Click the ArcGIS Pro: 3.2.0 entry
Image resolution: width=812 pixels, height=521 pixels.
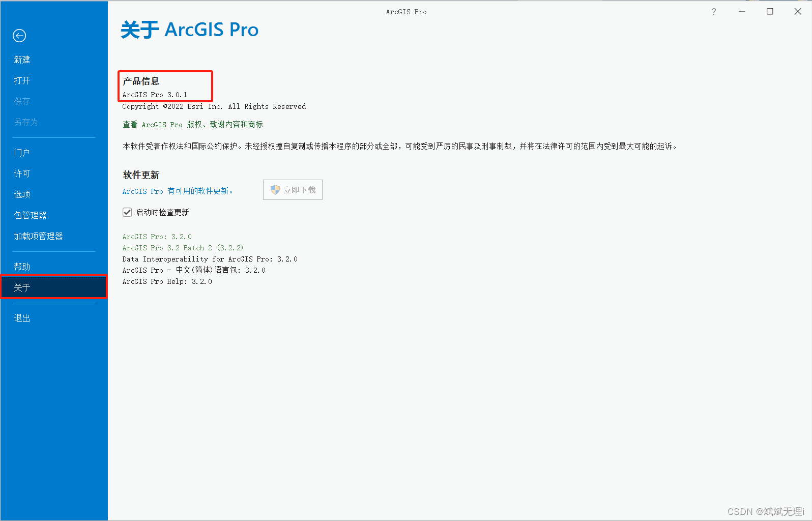tap(157, 237)
